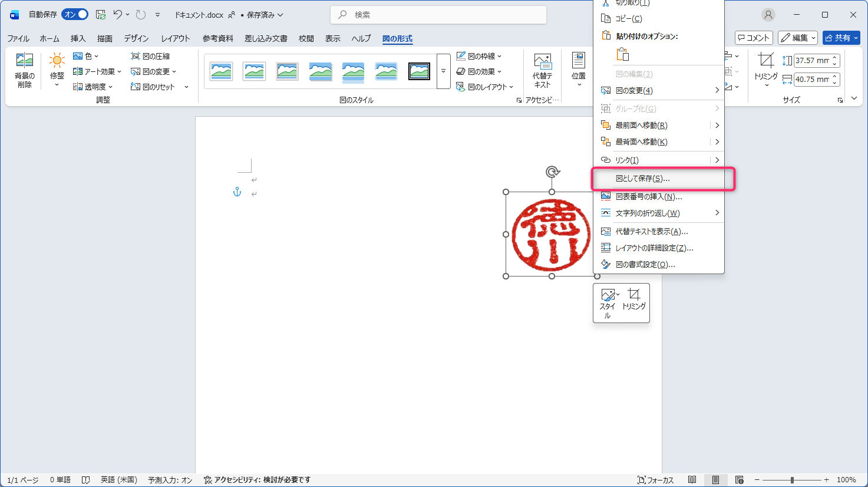Viewport: 868px width, 487px height.
Task: Click the zoom slider in status bar
Action: pyautogui.click(x=792, y=480)
